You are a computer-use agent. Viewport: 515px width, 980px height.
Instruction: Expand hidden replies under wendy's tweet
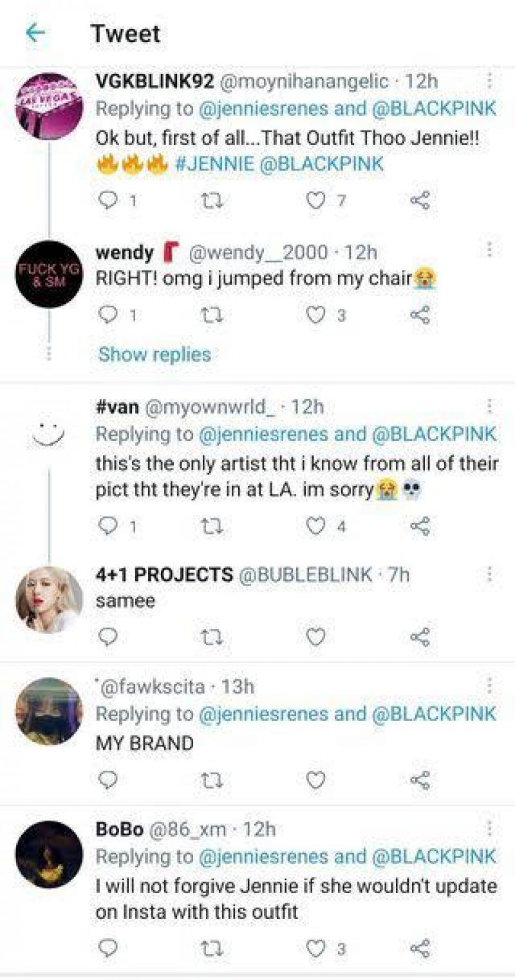click(x=153, y=354)
